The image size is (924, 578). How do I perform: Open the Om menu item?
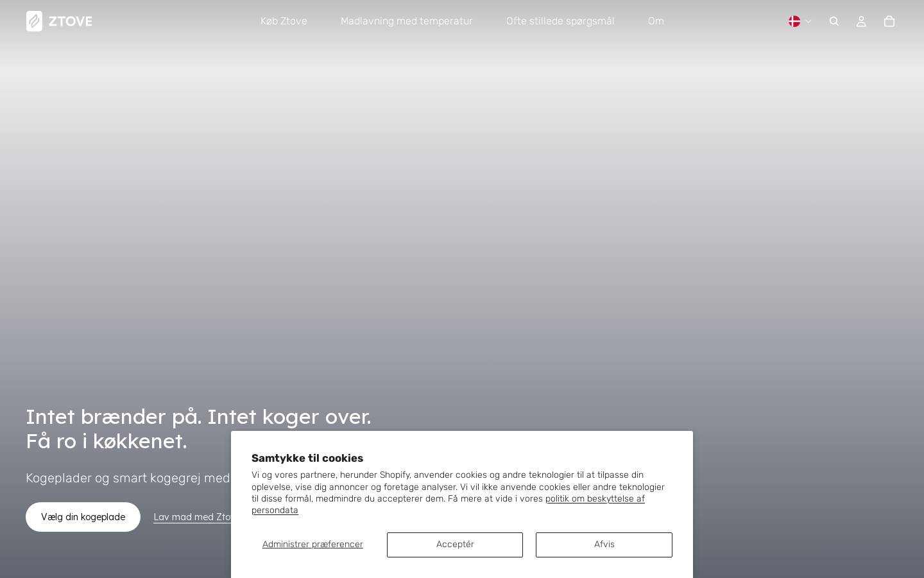(x=656, y=21)
